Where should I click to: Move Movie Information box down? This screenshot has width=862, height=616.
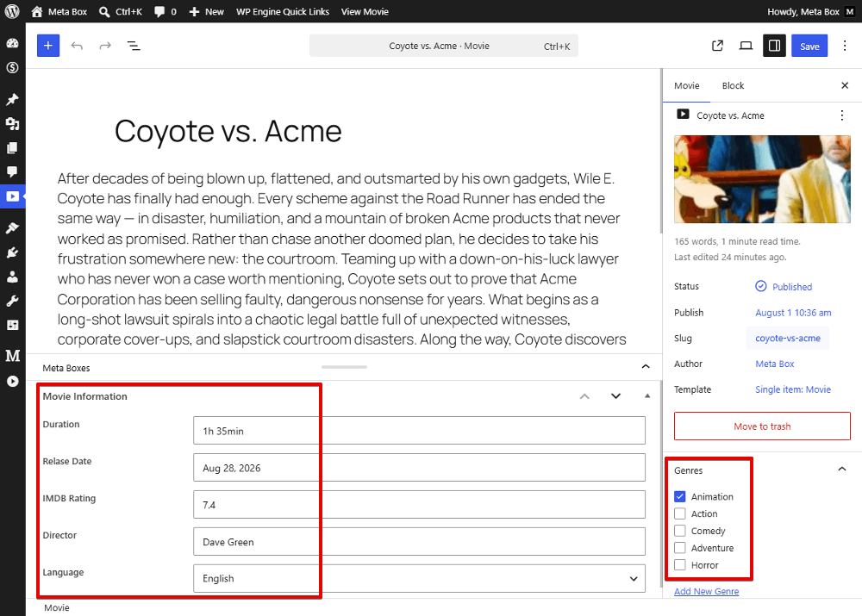(x=615, y=396)
